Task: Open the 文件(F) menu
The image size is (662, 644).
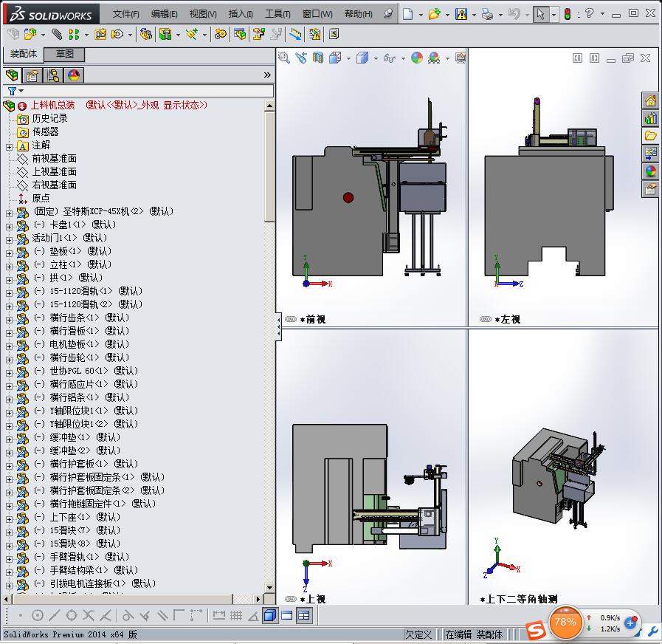Action: click(x=125, y=14)
